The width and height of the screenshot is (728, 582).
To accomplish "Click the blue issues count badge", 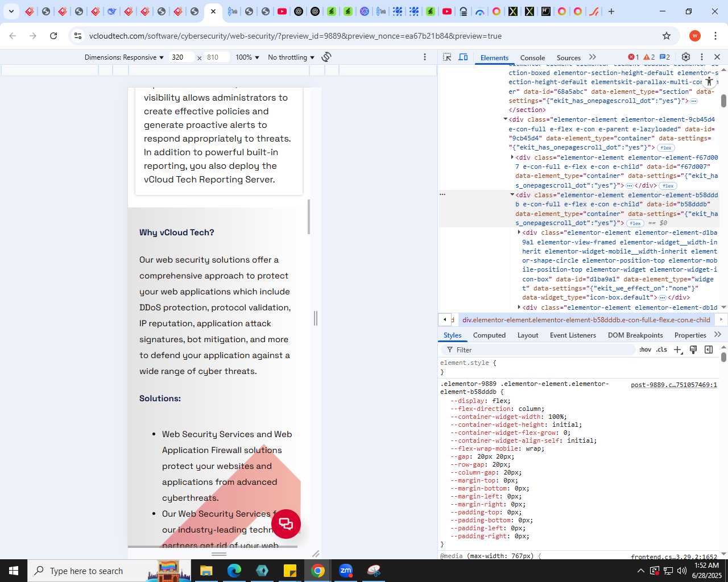I will pos(665,57).
